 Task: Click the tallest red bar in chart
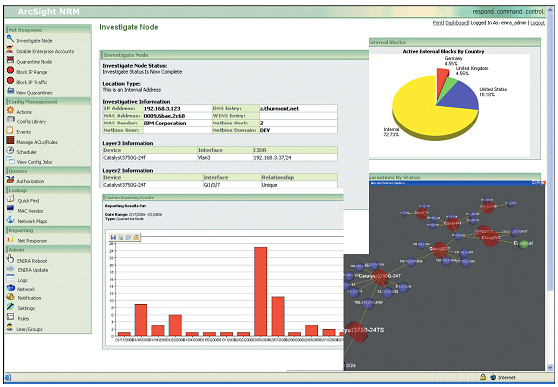(260, 291)
